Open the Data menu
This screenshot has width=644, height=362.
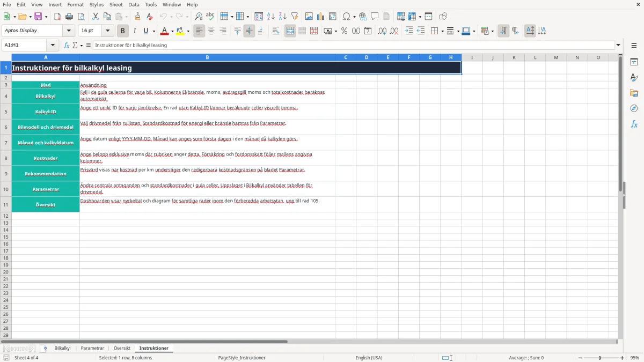(x=134, y=4)
